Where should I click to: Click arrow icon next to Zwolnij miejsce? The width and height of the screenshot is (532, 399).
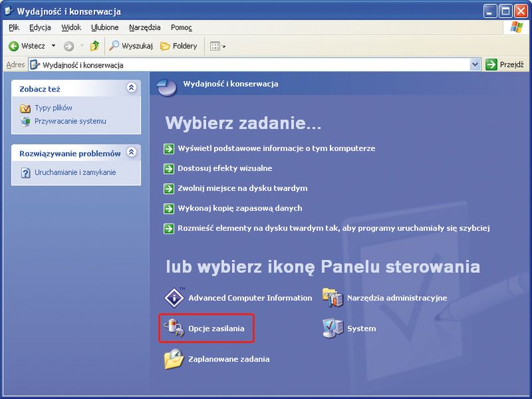point(169,189)
